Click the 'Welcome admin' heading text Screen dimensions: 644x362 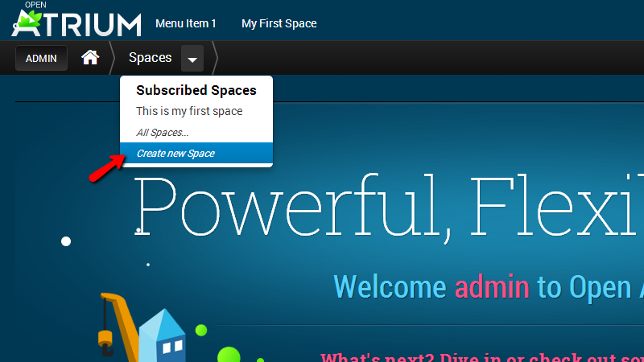[x=431, y=287]
